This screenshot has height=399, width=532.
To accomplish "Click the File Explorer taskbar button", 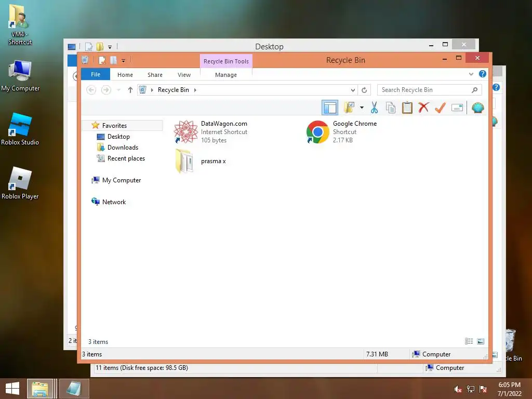I will click(x=40, y=389).
